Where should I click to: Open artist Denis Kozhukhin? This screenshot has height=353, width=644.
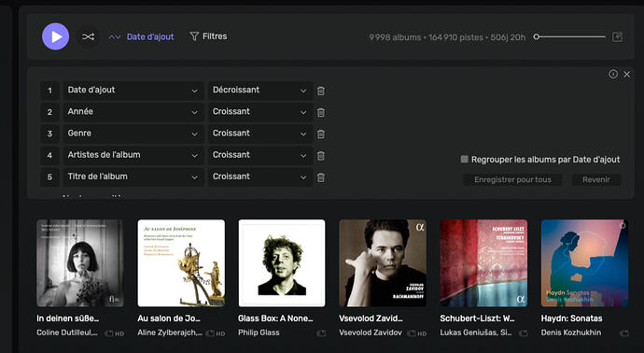click(571, 332)
